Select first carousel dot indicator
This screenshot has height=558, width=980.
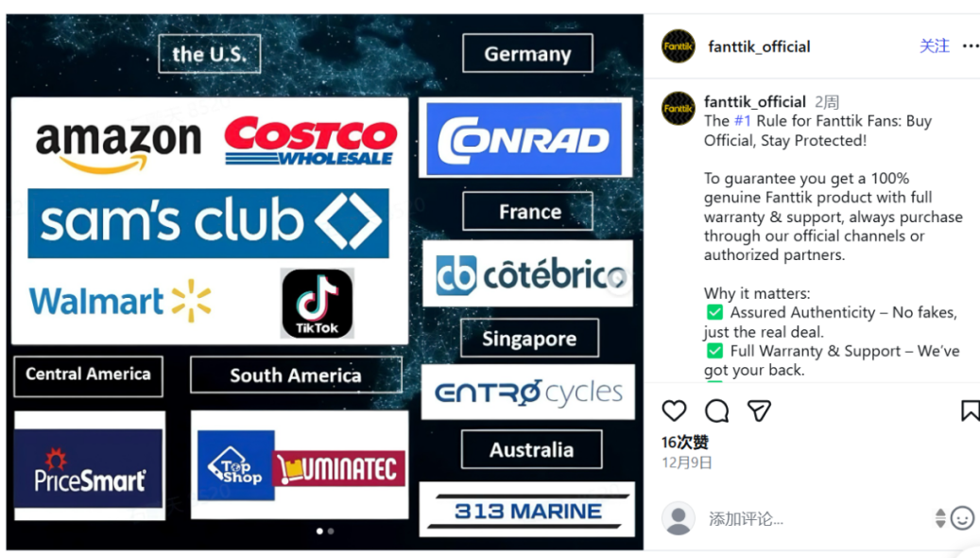click(319, 532)
